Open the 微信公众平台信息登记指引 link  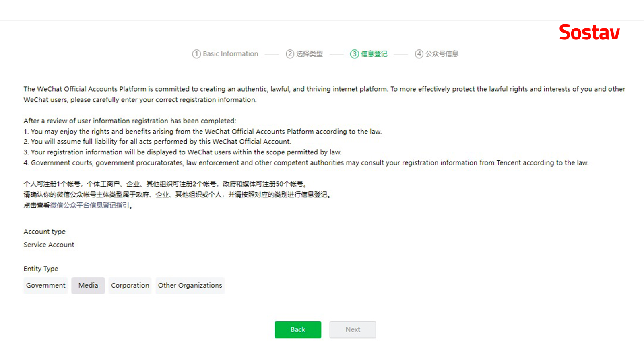89,206
